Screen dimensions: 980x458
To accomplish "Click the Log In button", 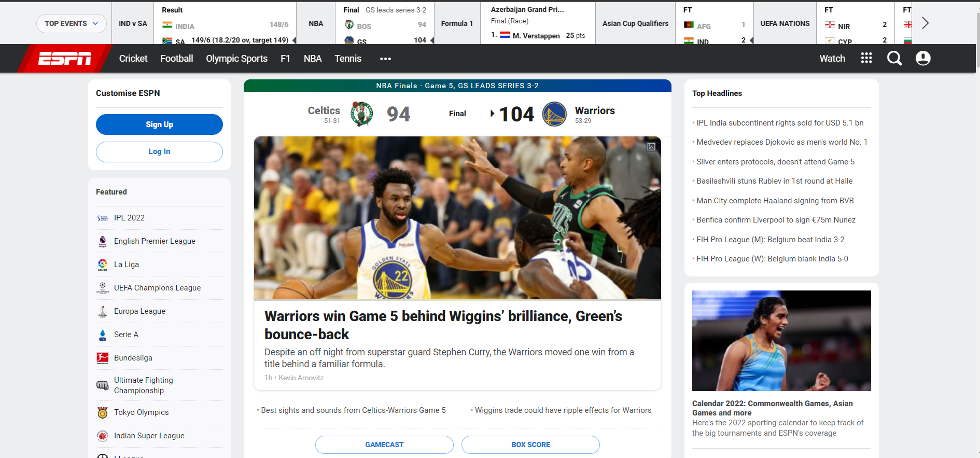I will (159, 151).
